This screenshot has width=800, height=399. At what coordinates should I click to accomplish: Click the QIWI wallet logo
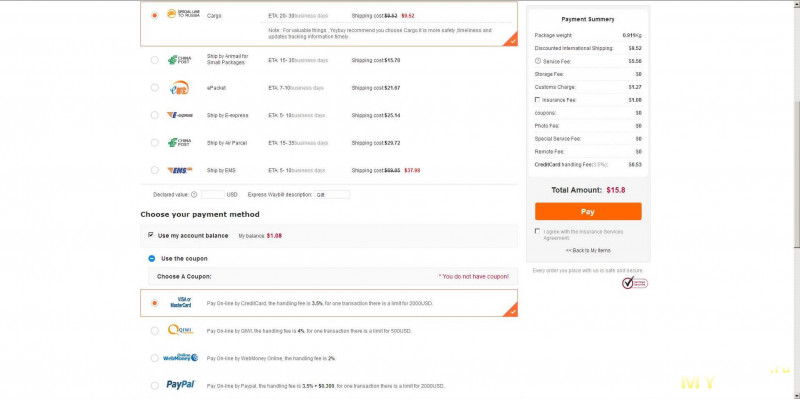(181, 330)
